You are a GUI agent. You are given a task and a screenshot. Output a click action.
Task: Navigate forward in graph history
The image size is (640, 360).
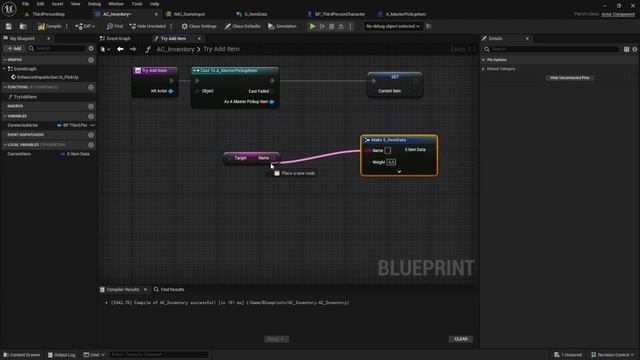pos(133,49)
